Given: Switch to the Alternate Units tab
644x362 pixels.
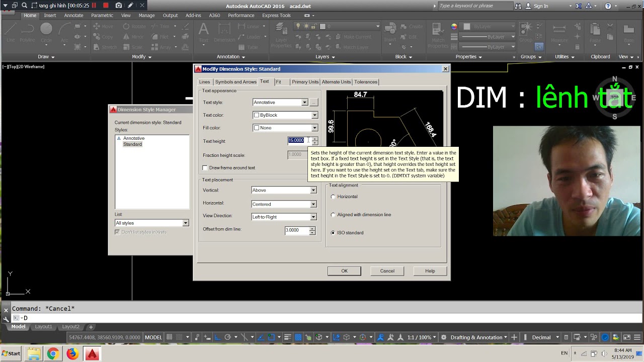Looking at the screenshot, I should 336,82.
